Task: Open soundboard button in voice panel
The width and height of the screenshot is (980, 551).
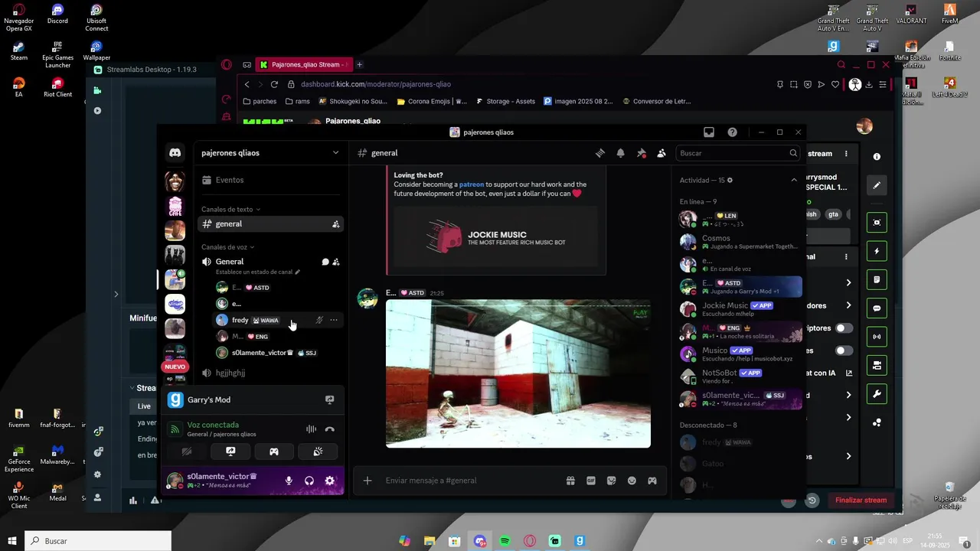Action: [x=318, y=452]
